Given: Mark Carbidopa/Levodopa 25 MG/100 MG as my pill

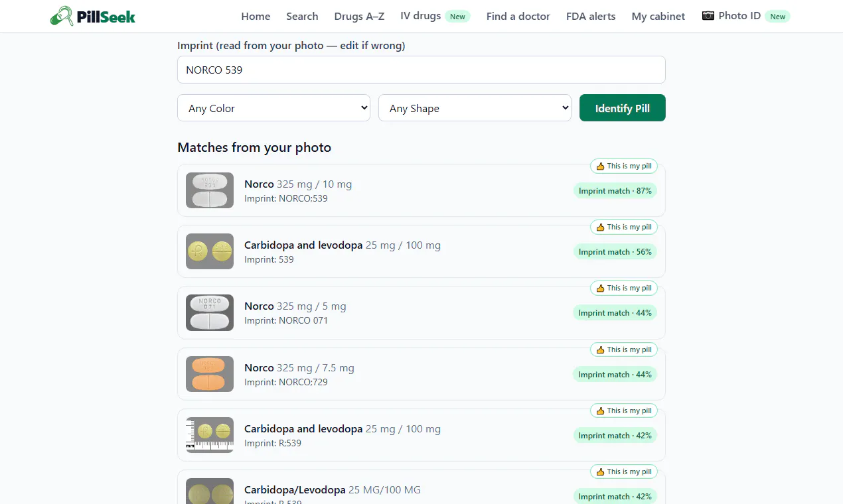Looking at the screenshot, I should point(624,472).
